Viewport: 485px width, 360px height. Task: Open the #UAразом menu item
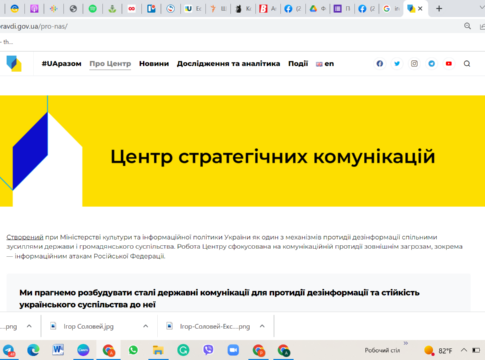pos(61,63)
